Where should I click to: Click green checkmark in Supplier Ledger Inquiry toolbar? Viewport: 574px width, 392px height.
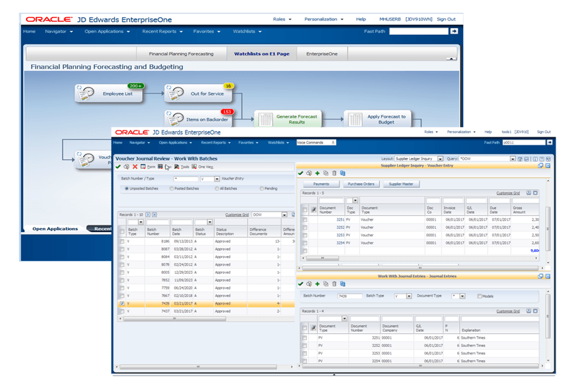tap(301, 173)
